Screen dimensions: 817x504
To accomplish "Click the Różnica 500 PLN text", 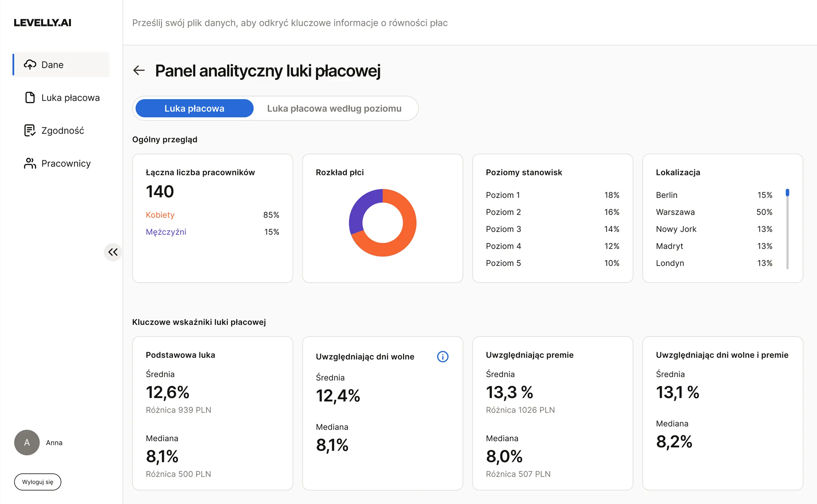I will (178, 474).
